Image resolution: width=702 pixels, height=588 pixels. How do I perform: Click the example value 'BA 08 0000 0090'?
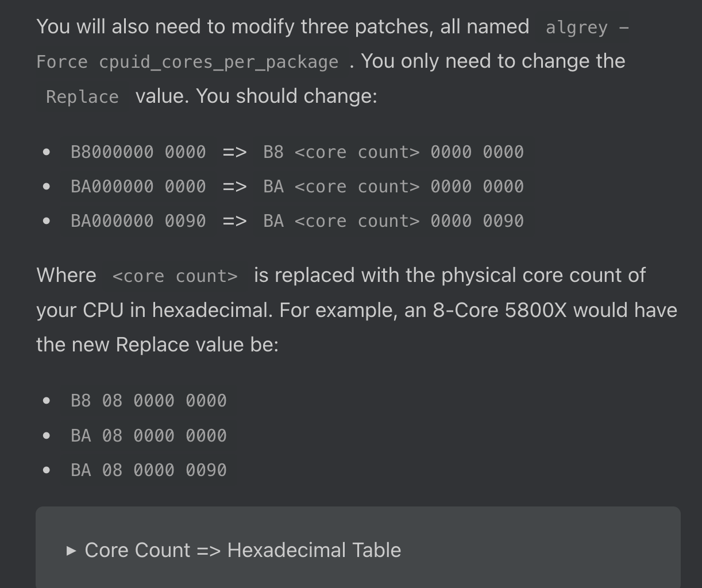(x=148, y=470)
